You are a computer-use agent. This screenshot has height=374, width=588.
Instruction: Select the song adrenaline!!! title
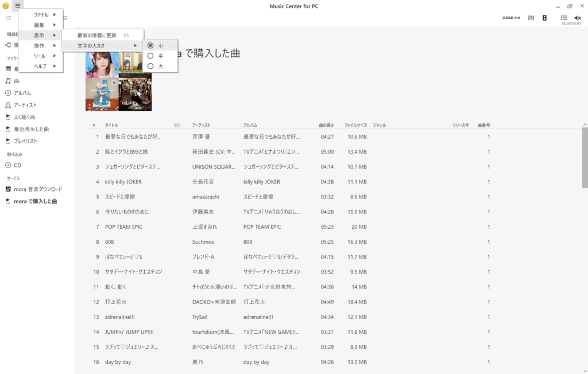pyautogui.click(x=119, y=317)
